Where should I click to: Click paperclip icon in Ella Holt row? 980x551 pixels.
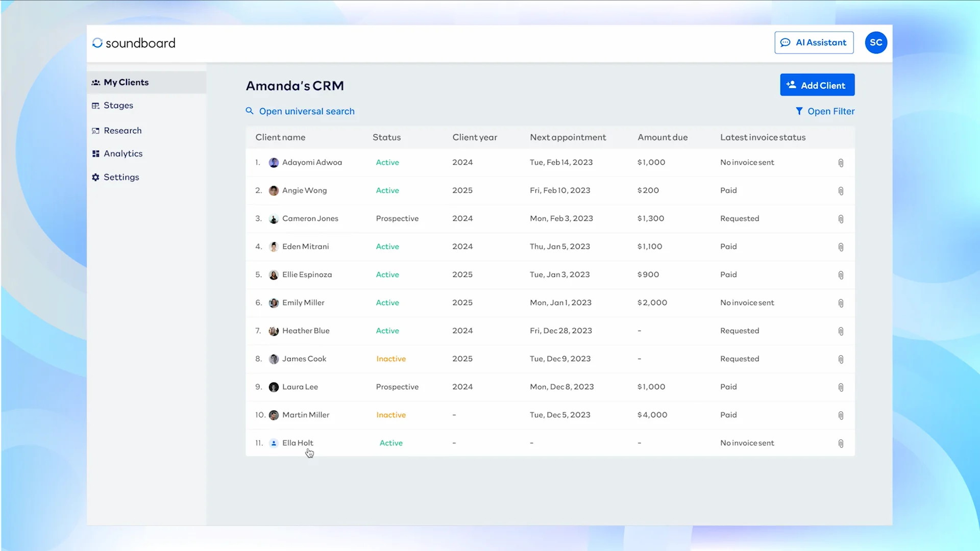coord(841,443)
